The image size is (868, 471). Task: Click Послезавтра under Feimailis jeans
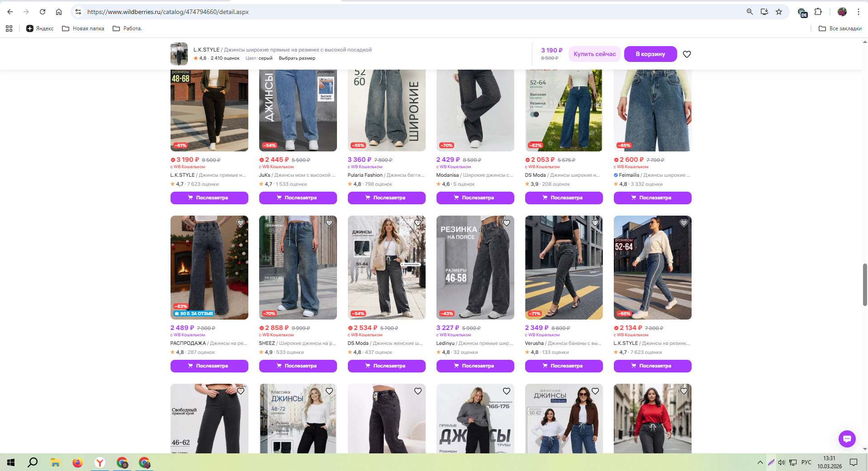pos(653,198)
